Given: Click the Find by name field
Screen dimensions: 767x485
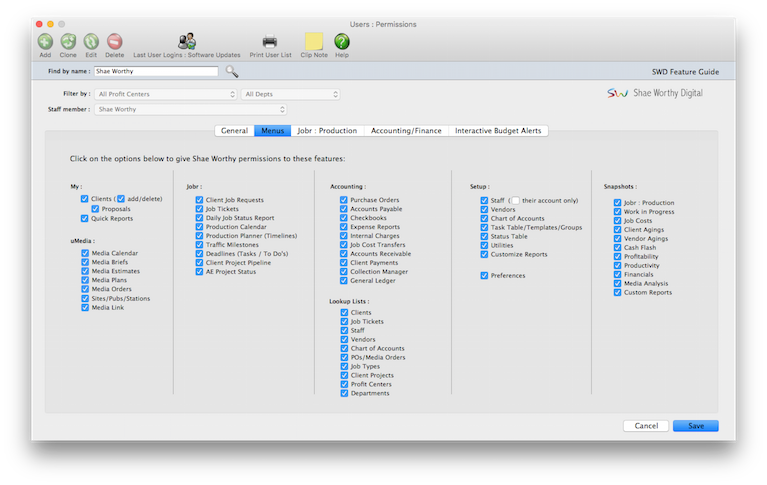Looking at the screenshot, I should point(155,72).
